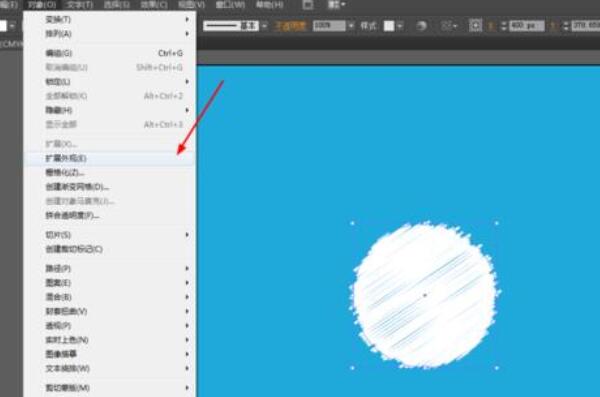Open the arrange documents dropdown icon
Screen dimensions: 600x397
click(337, 5)
